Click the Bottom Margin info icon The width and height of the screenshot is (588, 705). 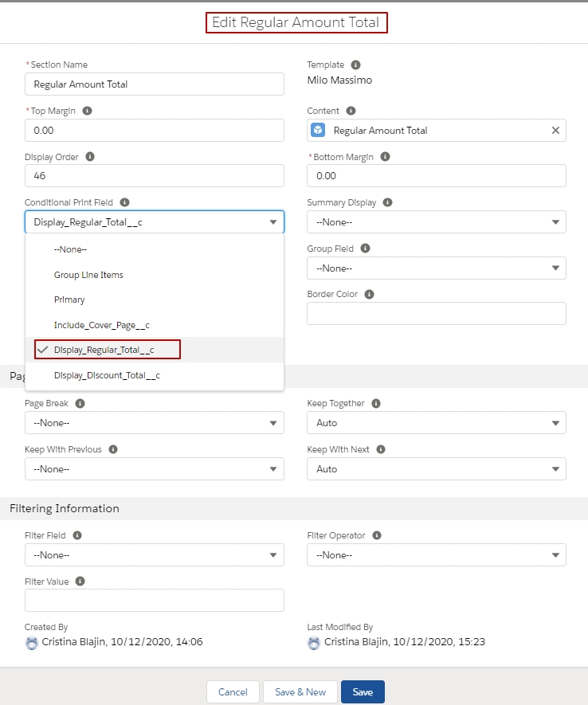tap(386, 156)
